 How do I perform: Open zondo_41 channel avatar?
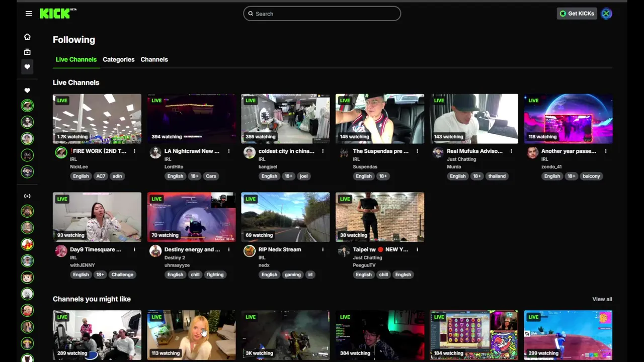532,153
